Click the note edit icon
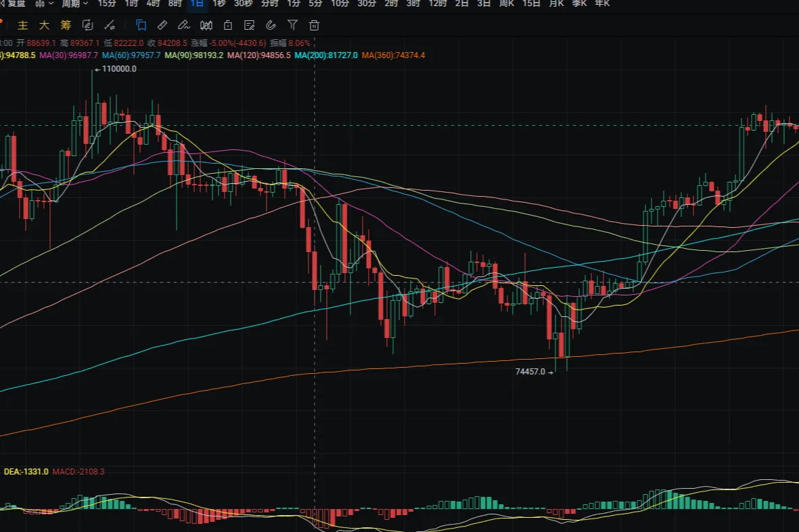 pos(249,25)
